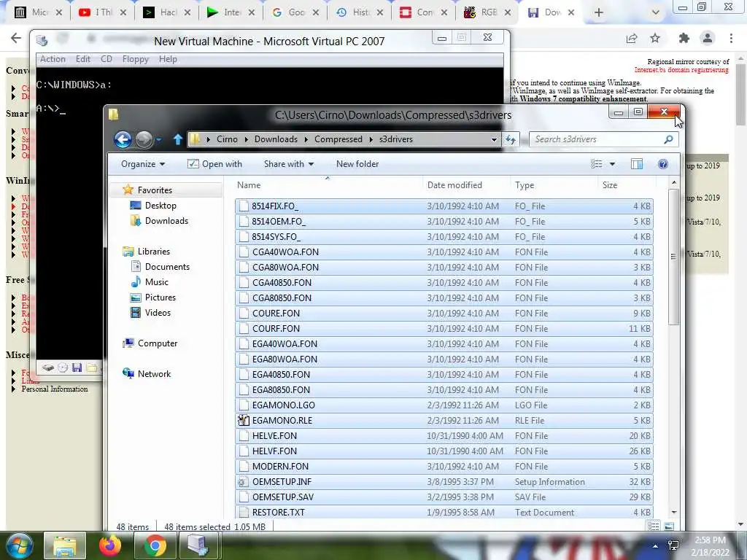Click the OEMSETUP.INF gear file icon

point(242,482)
